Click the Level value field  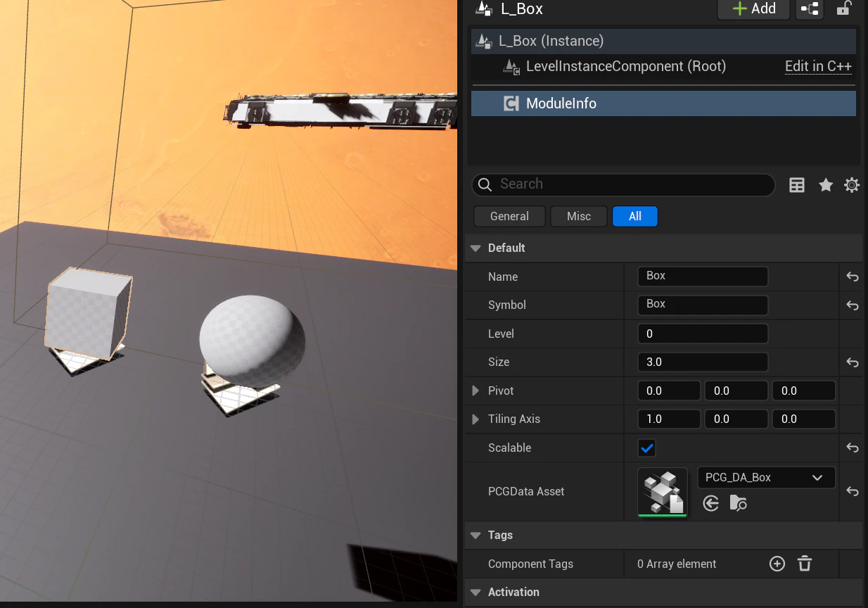[703, 334]
